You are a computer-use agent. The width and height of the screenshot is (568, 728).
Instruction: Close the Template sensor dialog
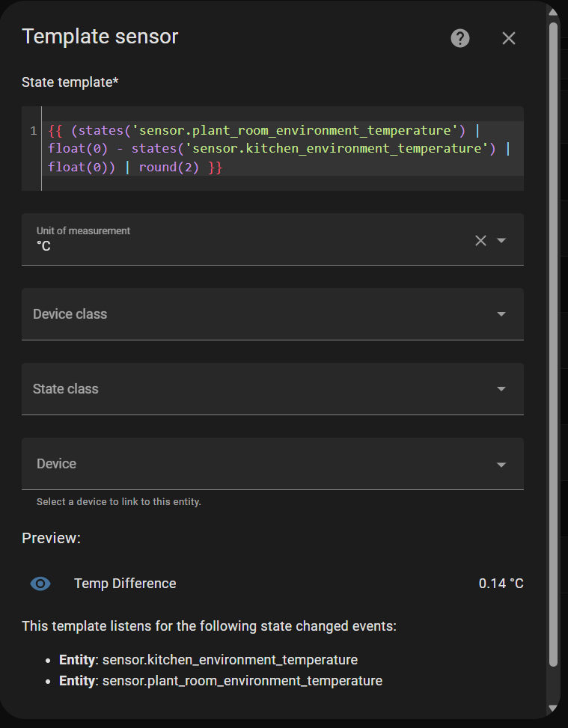pyautogui.click(x=509, y=38)
